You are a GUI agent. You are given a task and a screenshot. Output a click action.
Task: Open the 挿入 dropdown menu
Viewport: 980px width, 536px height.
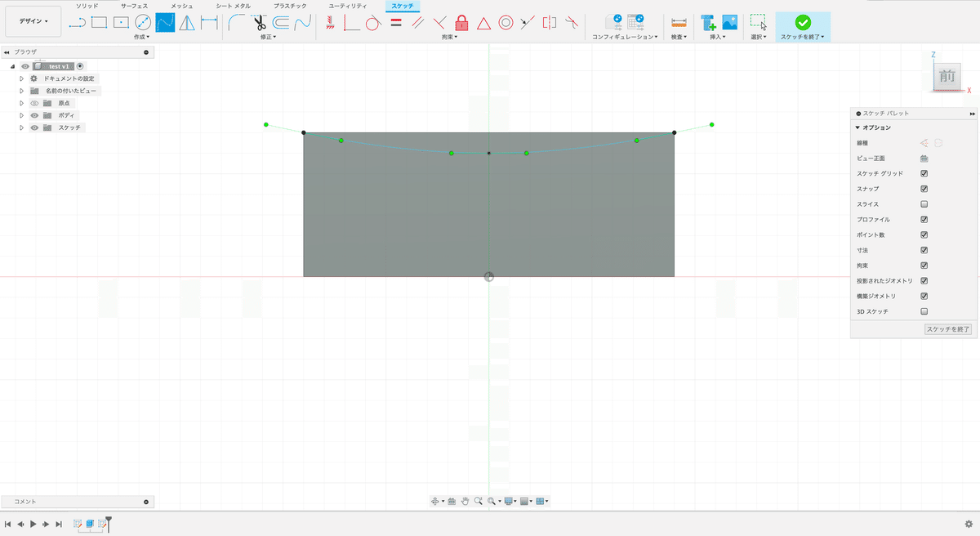pyautogui.click(x=718, y=37)
